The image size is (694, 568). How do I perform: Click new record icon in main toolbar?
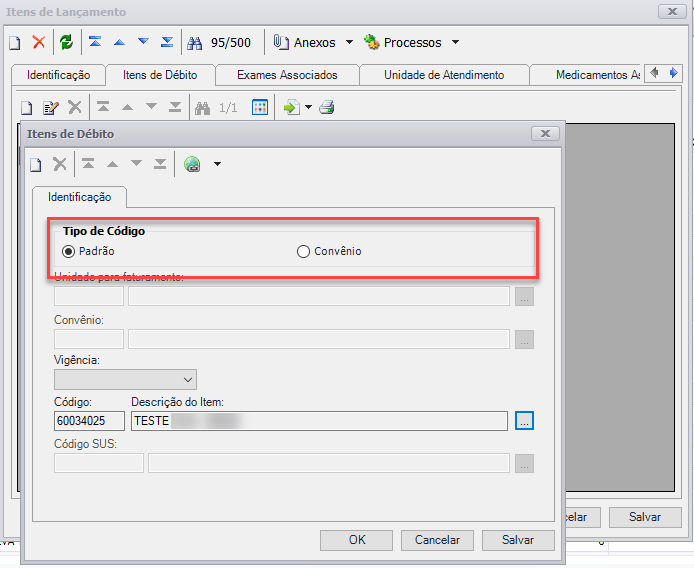pyautogui.click(x=15, y=43)
